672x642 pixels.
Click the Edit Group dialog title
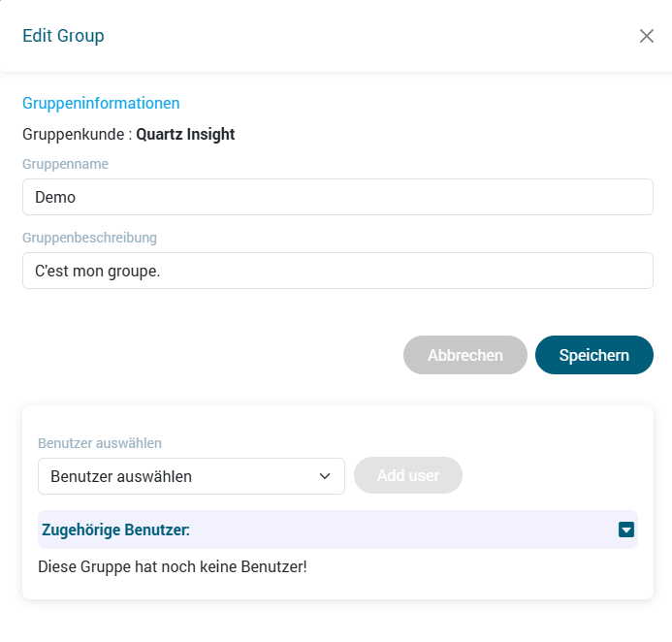[63, 36]
